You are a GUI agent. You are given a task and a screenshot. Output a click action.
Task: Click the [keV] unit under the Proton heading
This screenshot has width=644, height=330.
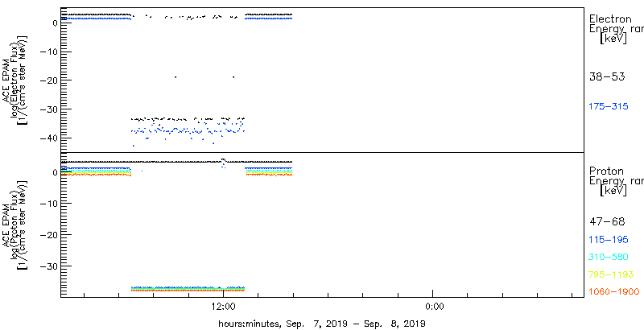613,191
